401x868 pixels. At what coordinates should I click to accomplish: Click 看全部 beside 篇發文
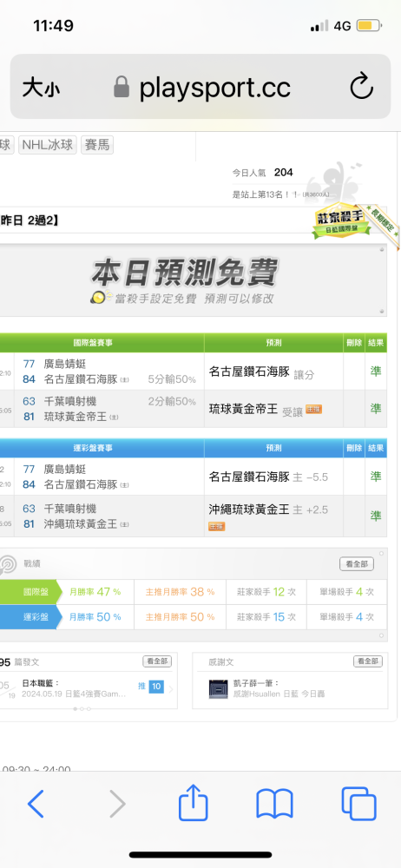[x=157, y=661]
